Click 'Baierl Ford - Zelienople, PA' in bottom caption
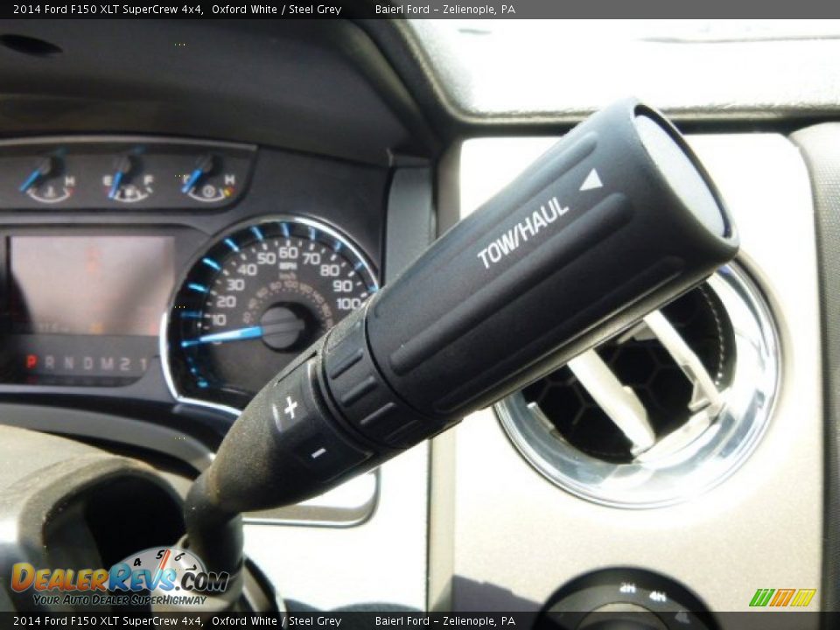The height and width of the screenshot is (630, 840). point(444,621)
